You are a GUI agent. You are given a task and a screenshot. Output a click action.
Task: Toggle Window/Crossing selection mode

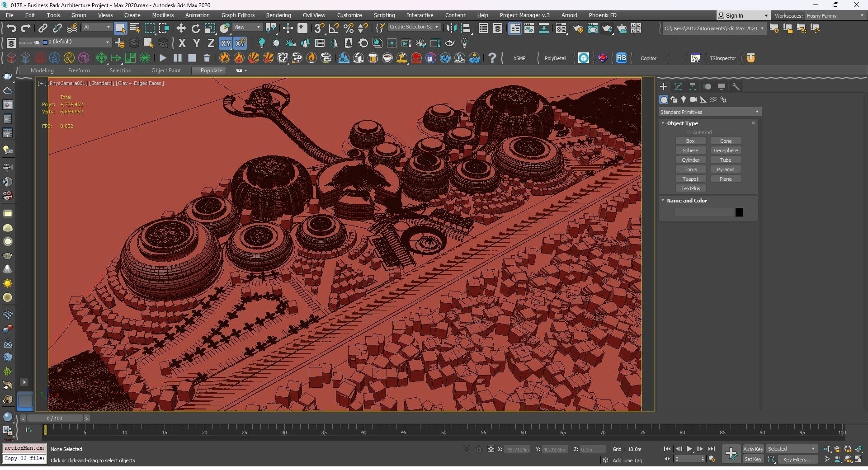tap(164, 28)
